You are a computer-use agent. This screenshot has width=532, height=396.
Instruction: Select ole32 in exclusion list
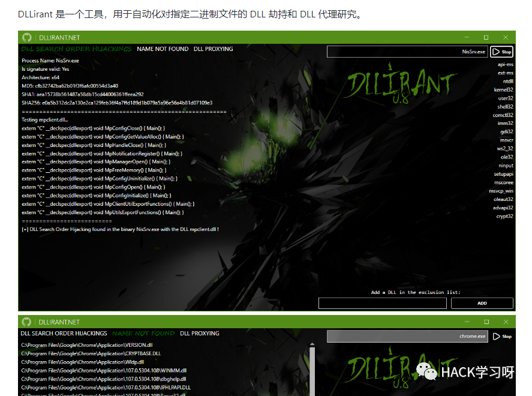pyautogui.click(x=507, y=157)
